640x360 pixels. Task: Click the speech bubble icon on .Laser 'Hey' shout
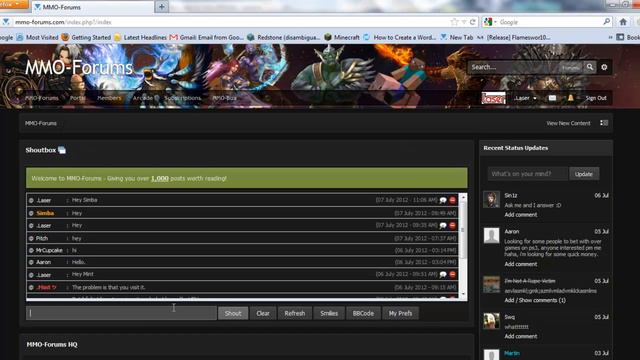[443, 225]
